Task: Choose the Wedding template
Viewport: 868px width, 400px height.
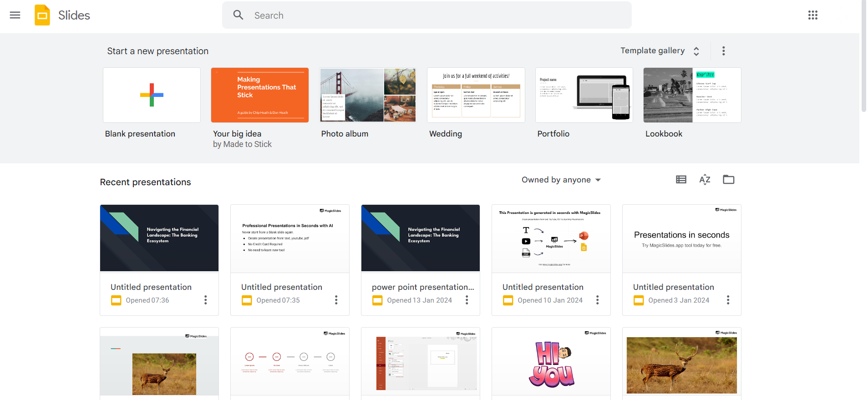Action: click(x=476, y=95)
